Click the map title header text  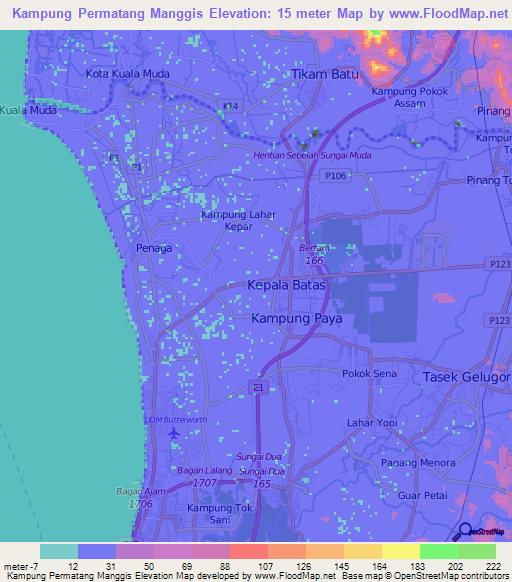coord(260,14)
